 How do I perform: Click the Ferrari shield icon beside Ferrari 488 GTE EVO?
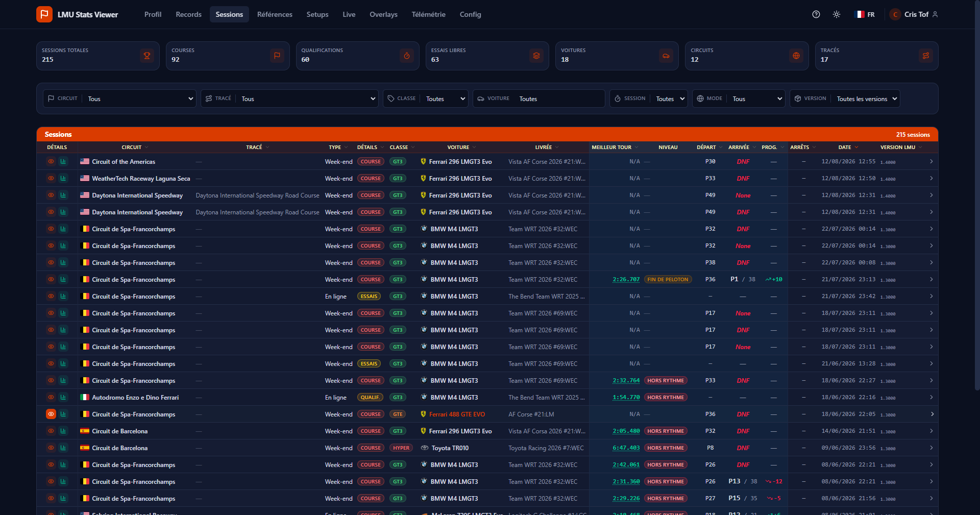423,414
